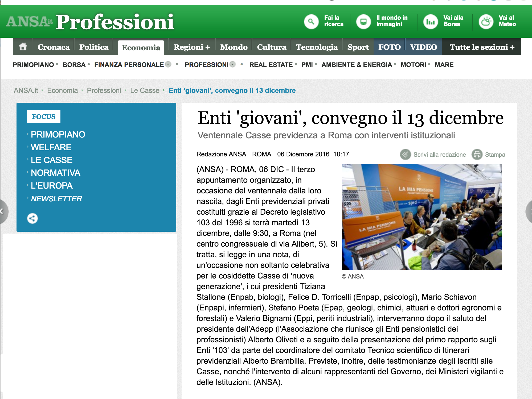The image size is (532, 399).
Task: Open LE CASSE in the Focus panel
Action: click(x=51, y=160)
